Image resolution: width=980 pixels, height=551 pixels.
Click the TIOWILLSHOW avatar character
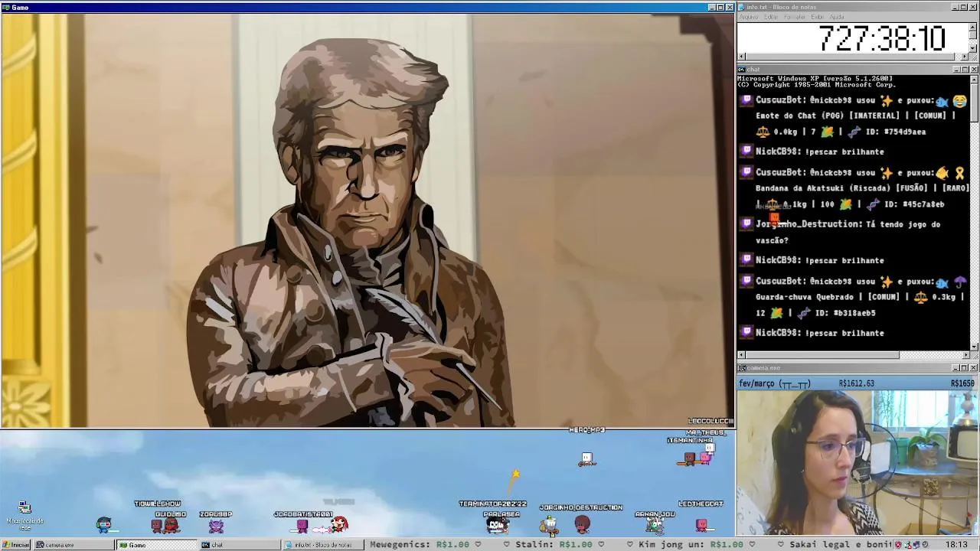(x=157, y=525)
